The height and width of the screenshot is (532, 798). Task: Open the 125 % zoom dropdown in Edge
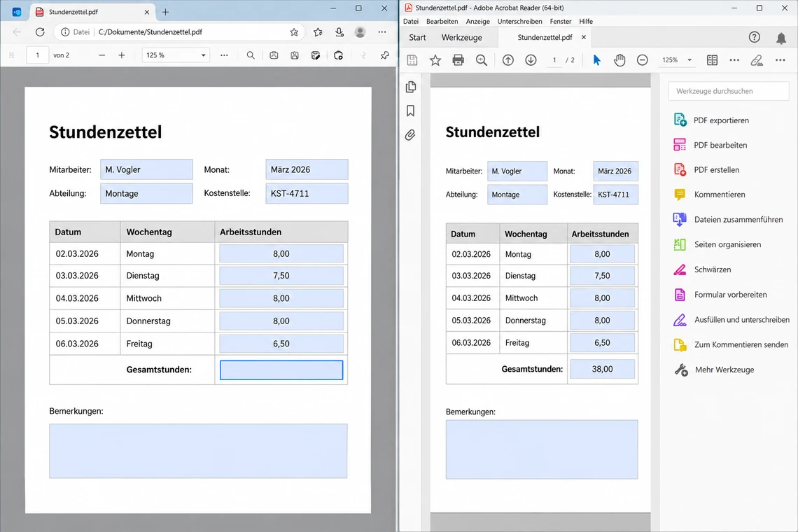pos(176,55)
